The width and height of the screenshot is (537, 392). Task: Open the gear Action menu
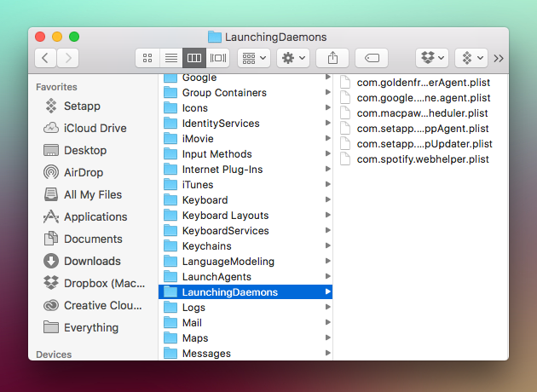(x=293, y=58)
